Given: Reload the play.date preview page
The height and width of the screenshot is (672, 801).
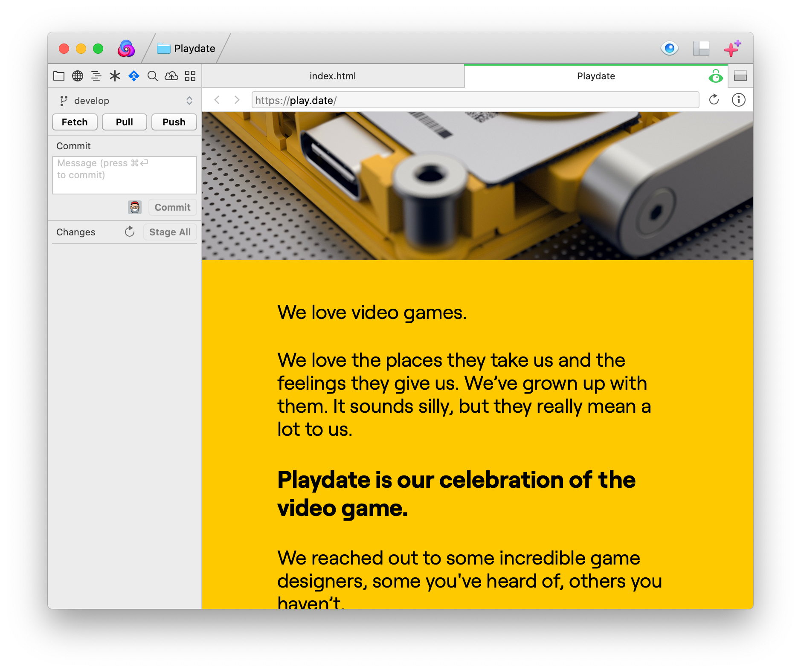Looking at the screenshot, I should tap(714, 100).
